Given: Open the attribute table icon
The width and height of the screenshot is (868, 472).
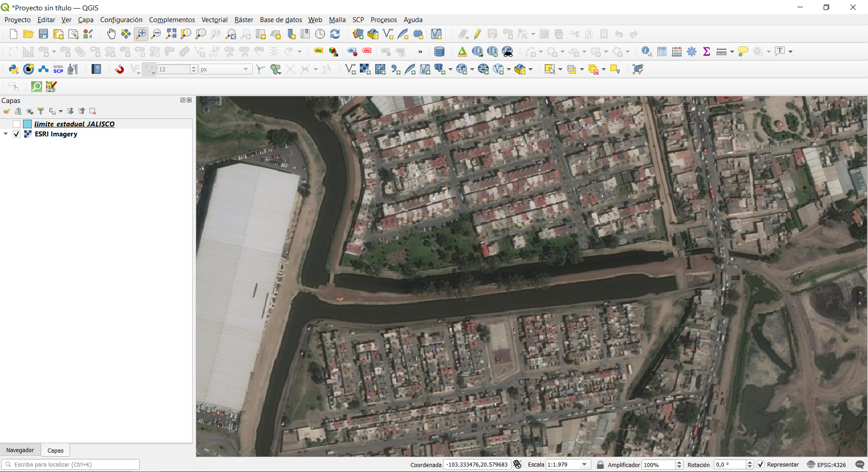Looking at the screenshot, I should (662, 51).
